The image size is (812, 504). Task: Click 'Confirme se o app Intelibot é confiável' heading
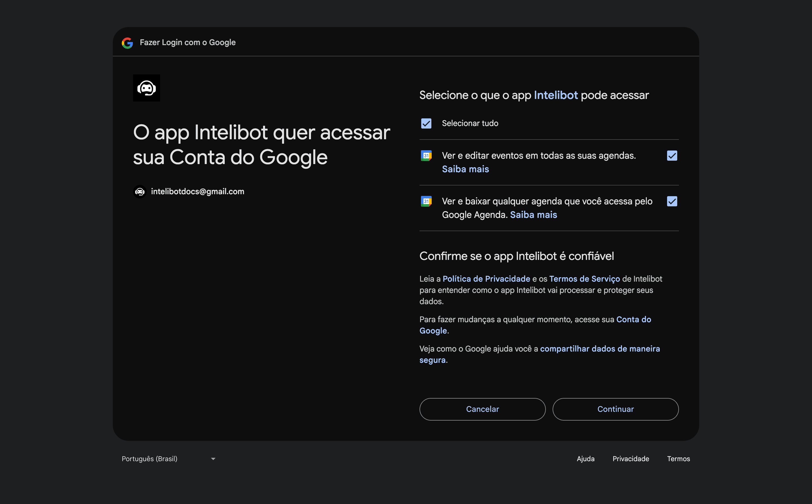[x=517, y=256]
